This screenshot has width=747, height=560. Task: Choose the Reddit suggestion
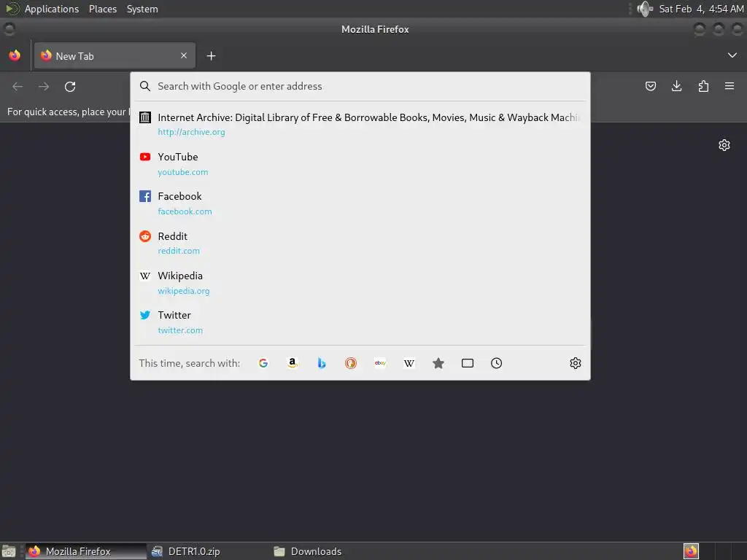(x=360, y=243)
